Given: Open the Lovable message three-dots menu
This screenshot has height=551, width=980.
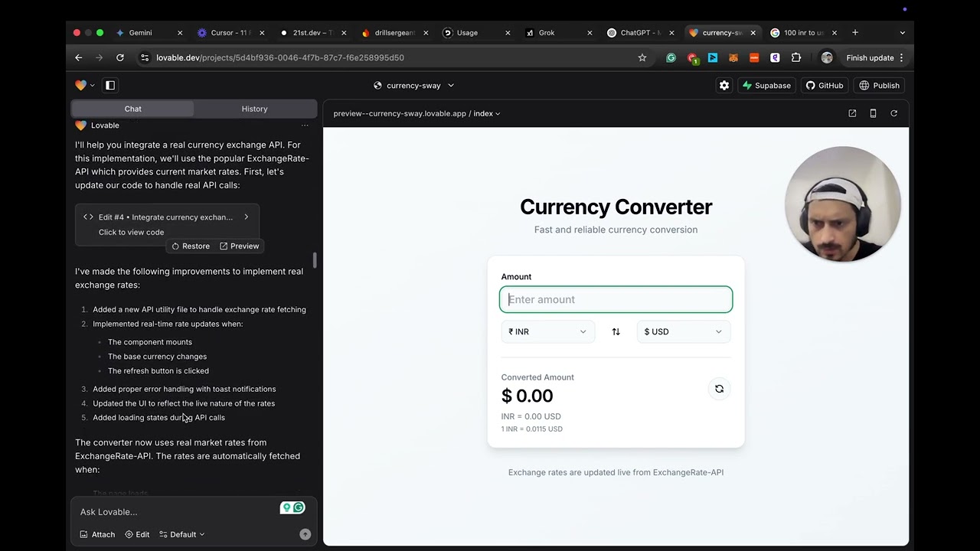Looking at the screenshot, I should coord(305,126).
